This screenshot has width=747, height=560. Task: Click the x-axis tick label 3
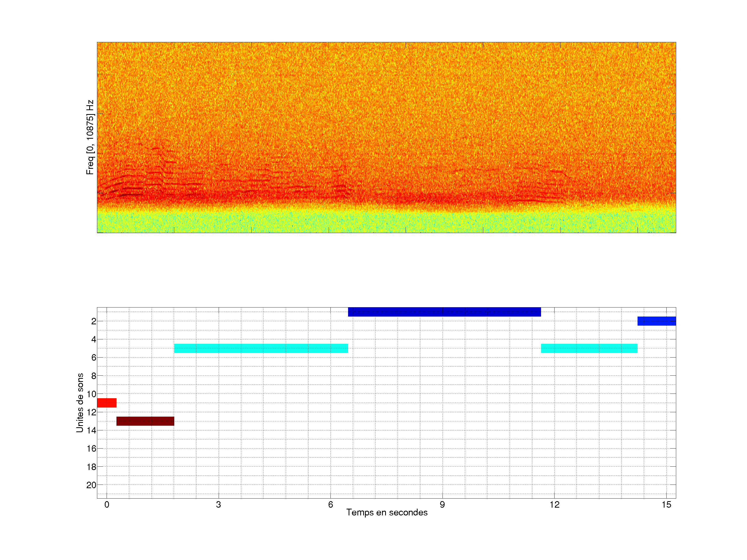pos(218,505)
